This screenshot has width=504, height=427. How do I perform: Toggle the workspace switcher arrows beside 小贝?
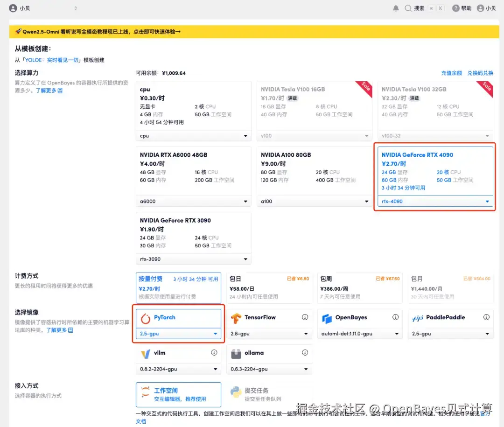76,8
